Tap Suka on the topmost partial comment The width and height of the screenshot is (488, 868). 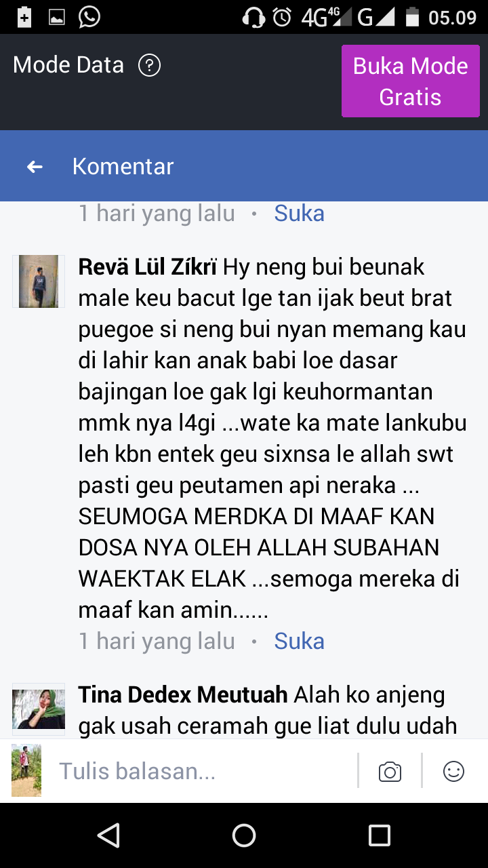pos(299,213)
